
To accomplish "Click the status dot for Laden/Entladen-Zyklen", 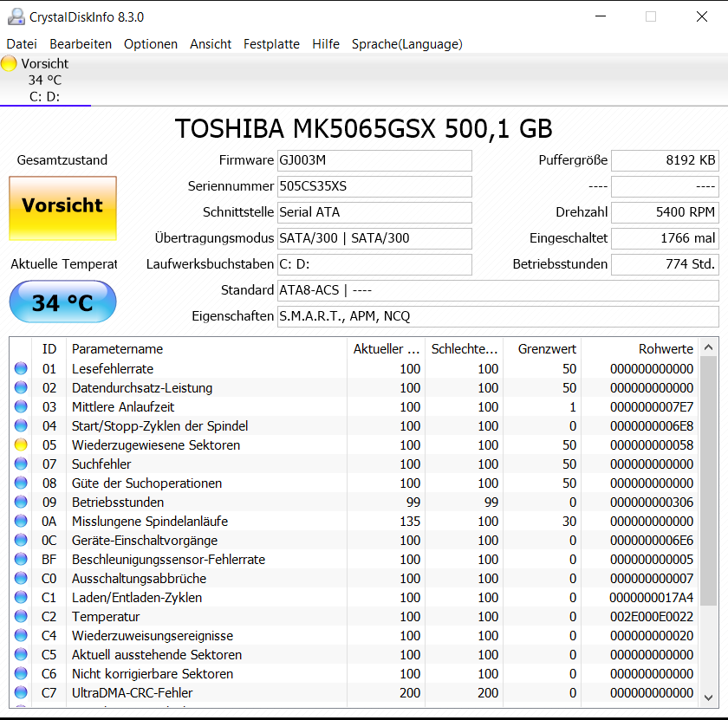I will pyautogui.click(x=21, y=597).
